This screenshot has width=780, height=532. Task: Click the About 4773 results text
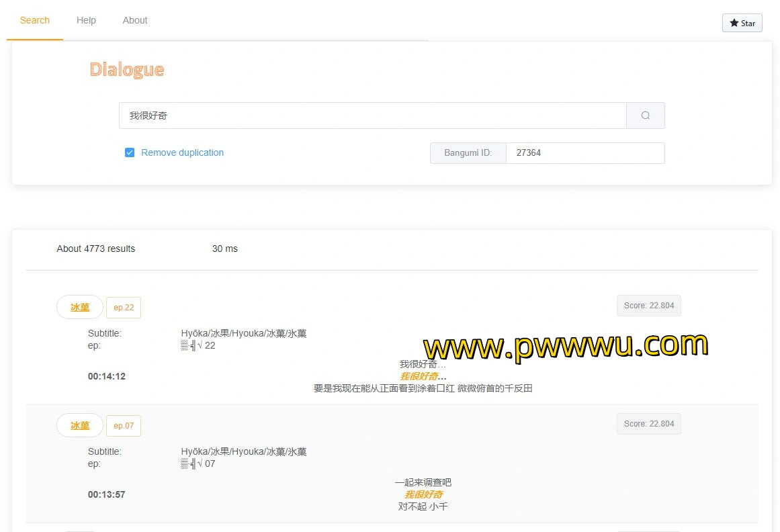click(96, 249)
